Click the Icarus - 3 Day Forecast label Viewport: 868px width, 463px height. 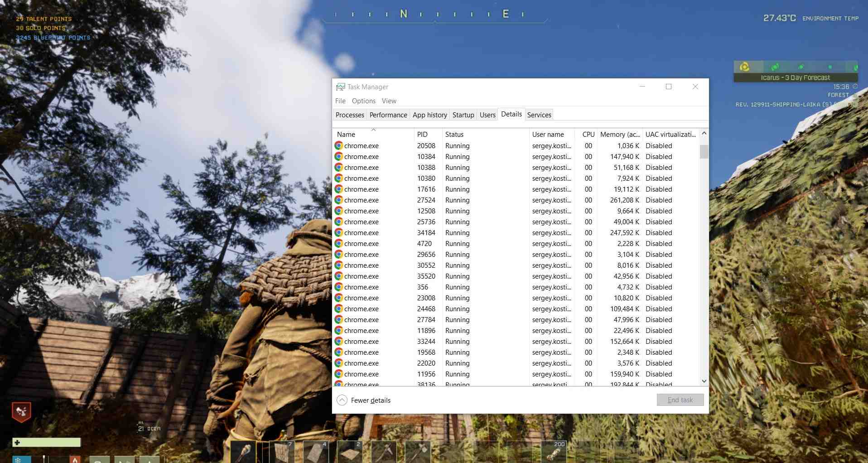pyautogui.click(x=796, y=77)
